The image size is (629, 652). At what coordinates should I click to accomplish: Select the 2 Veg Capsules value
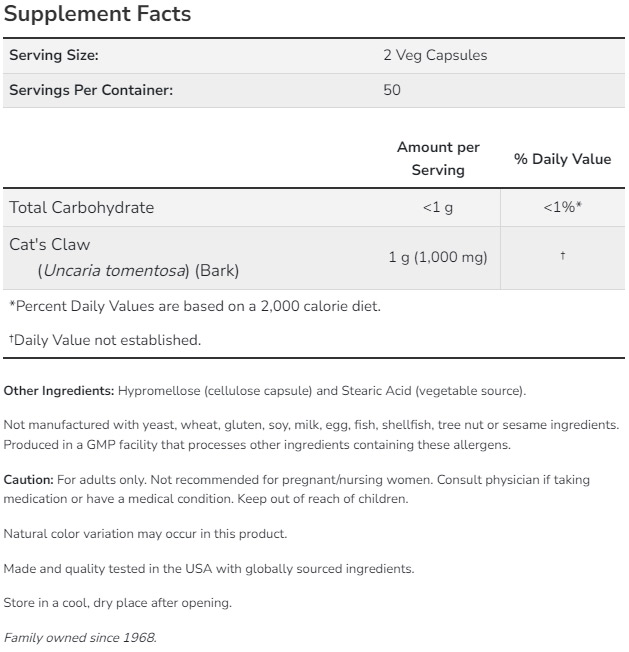435,55
